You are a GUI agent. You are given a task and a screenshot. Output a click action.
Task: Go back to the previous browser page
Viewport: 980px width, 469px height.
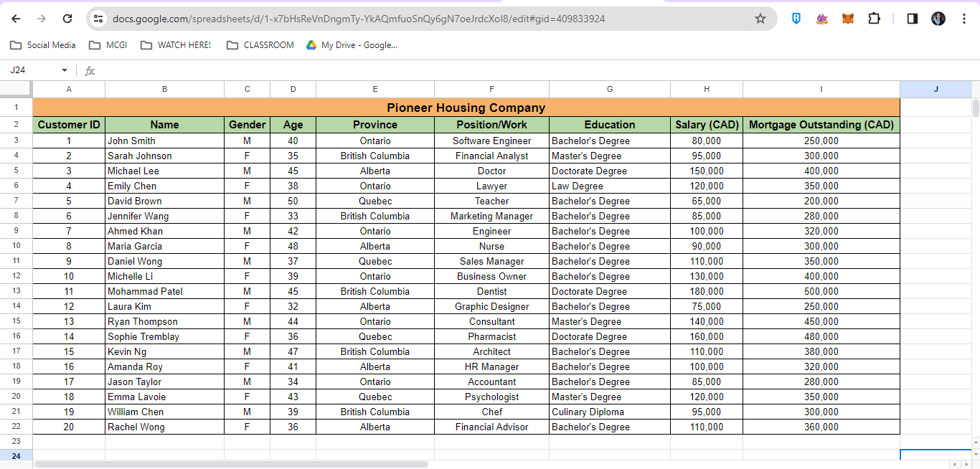click(16, 19)
